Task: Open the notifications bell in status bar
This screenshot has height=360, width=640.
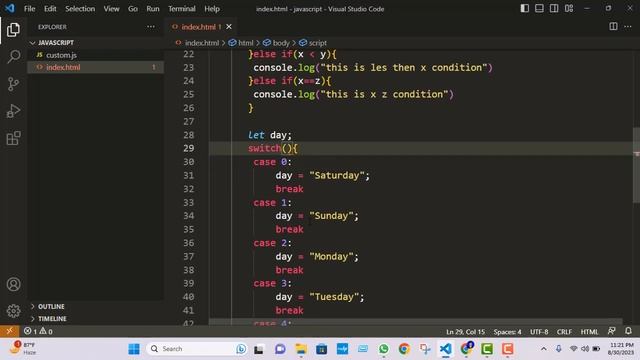Action: click(x=628, y=331)
